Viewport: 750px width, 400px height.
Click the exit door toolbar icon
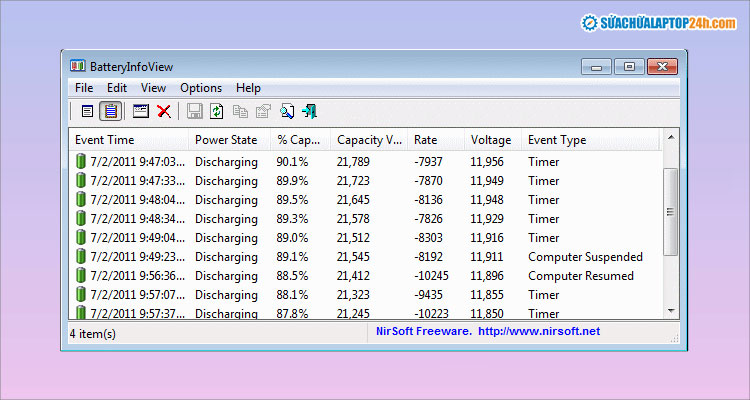(310, 111)
